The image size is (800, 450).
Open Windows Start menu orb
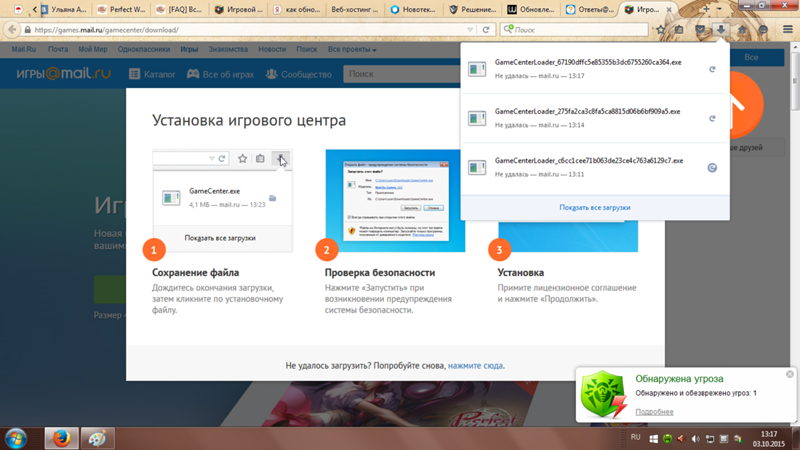16,439
